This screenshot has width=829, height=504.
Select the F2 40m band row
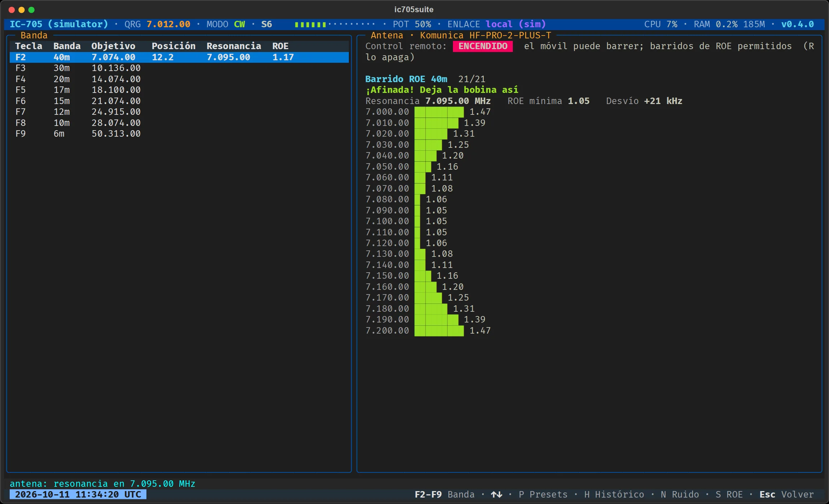[179, 57]
